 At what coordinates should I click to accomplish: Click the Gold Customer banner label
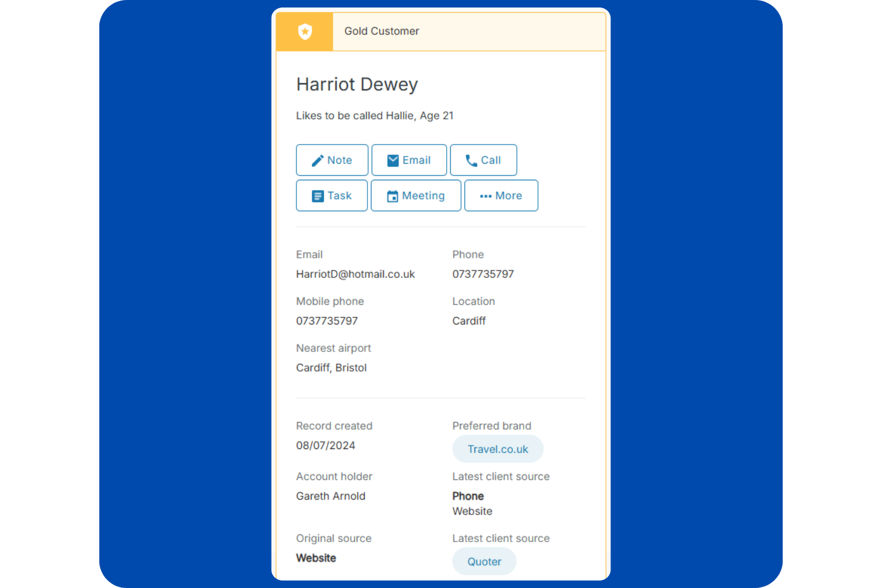click(381, 32)
